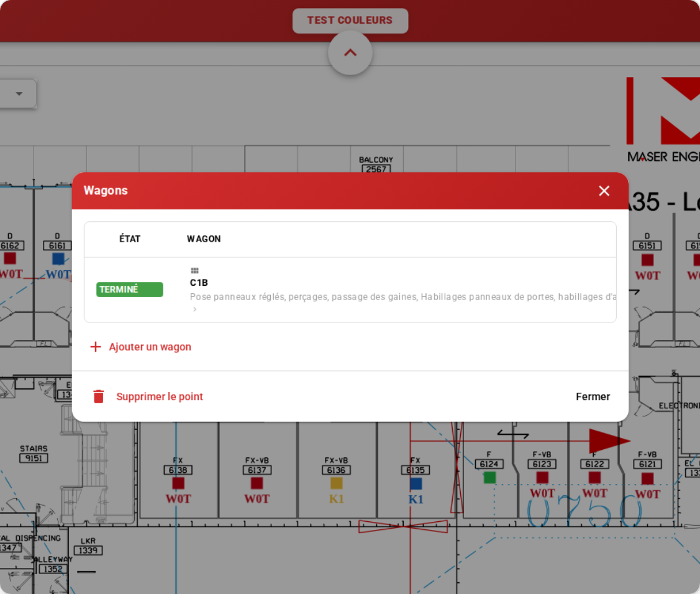
Task: Click the TERMINÉ status badge
Action: [x=129, y=290]
